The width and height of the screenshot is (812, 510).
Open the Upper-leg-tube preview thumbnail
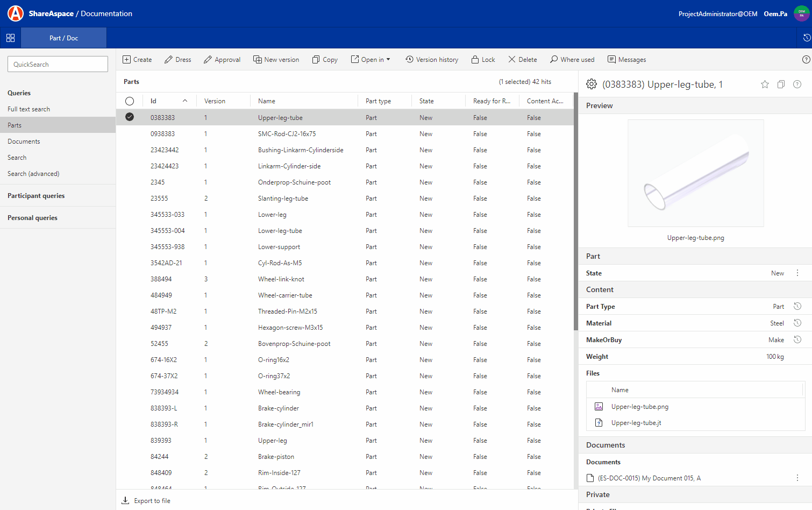(x=695, y=173)
